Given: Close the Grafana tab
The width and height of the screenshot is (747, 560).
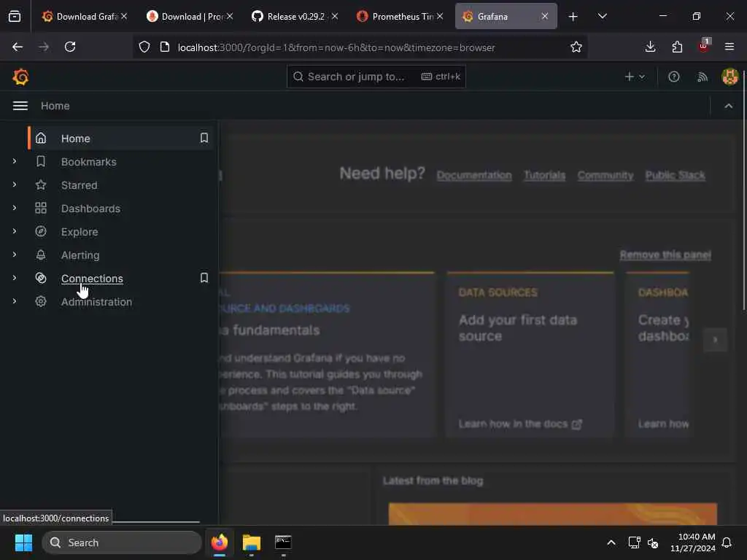Looking at the screenshot, I should (x=544, y=16).
